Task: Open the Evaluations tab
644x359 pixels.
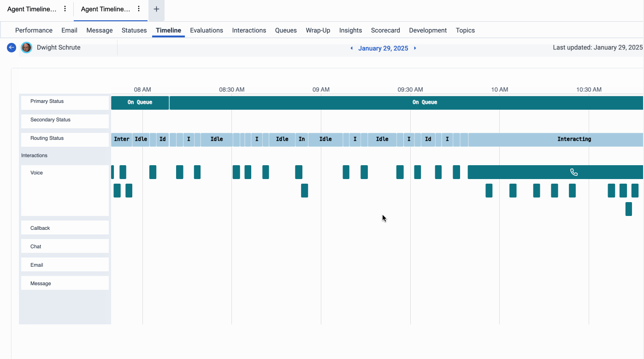Action: [x=207, y=30]
